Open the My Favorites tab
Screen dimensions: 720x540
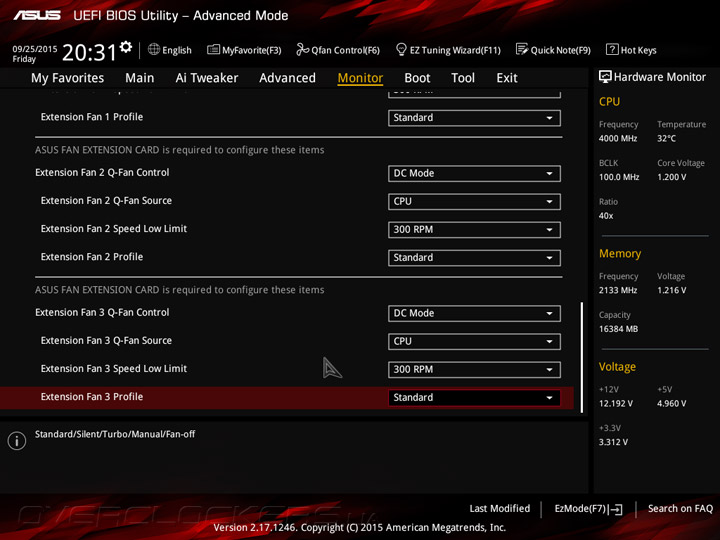pos(68,78)
